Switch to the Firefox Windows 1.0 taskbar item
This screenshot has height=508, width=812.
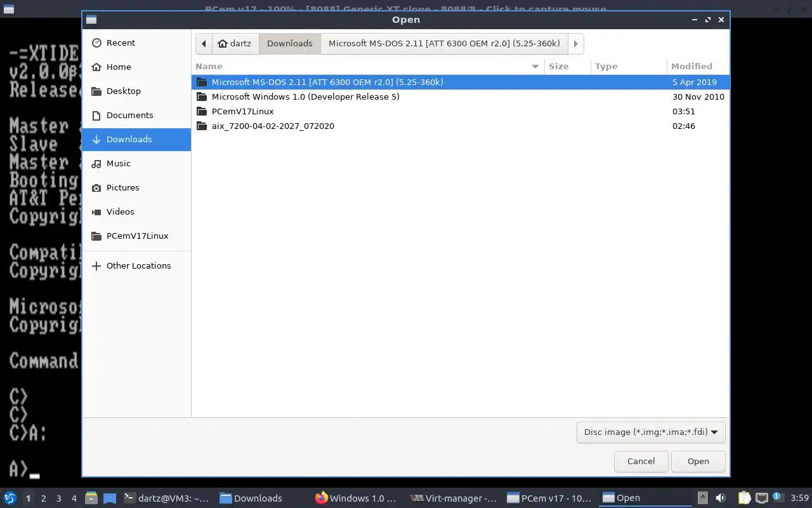pyautogui.click(x=357, y=498)
